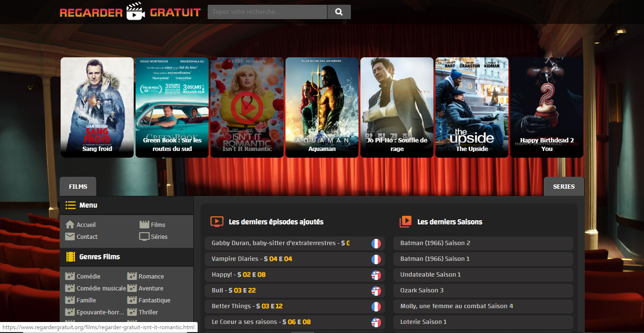Select the Romance genre text
This screenshot has width=644, height=333.
(x=151, y=277)
